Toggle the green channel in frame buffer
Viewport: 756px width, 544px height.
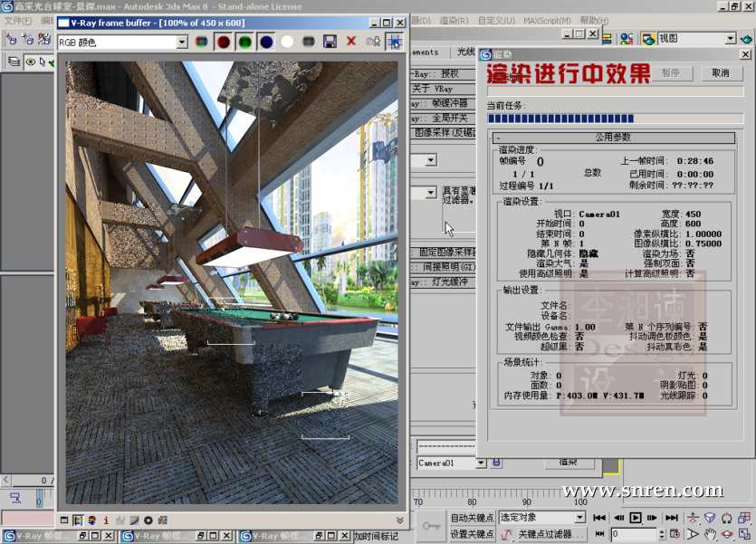click(x=244, y=42)
